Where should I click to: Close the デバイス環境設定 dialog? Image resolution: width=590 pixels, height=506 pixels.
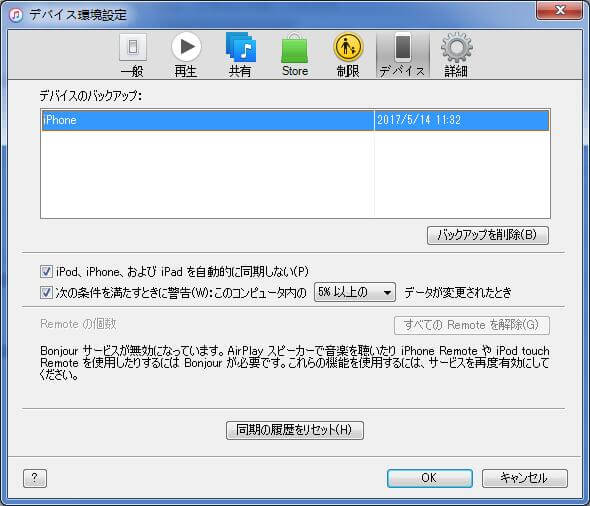click(560, 10)
